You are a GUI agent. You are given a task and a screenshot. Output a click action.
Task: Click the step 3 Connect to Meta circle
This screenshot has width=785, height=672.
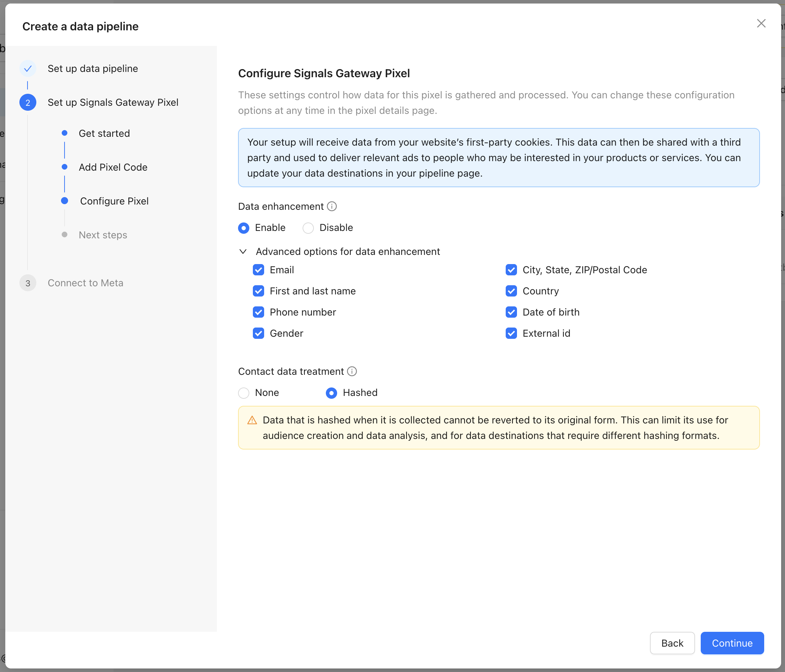[28, 283]
